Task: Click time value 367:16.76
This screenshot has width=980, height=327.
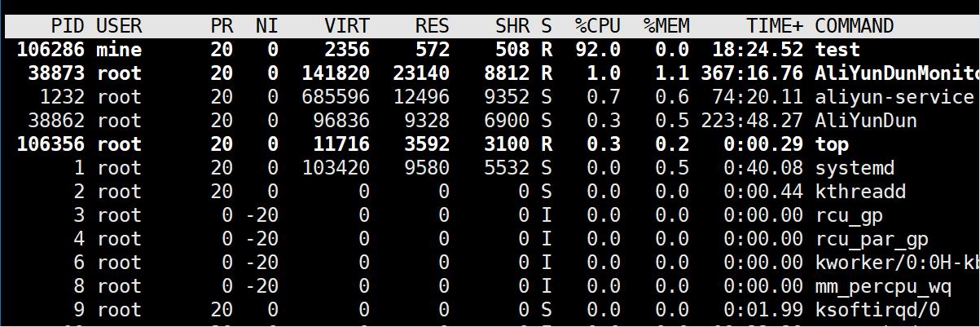Action: pyautogui.click(x=751, y=73)
